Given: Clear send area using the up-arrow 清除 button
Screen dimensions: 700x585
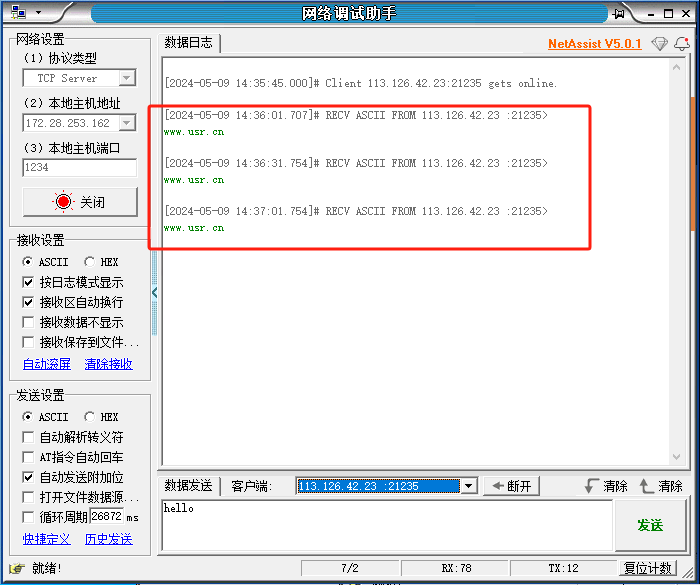Looking at the screenshot, I should pyautogui.click(x=661, y=486).
